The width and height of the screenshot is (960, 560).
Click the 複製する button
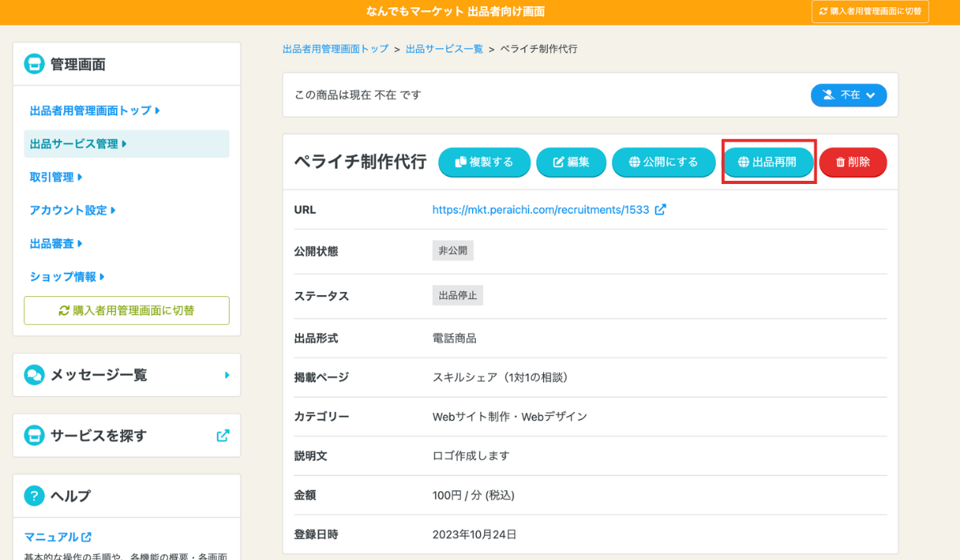pyautogui.click(x=484, y=162)
